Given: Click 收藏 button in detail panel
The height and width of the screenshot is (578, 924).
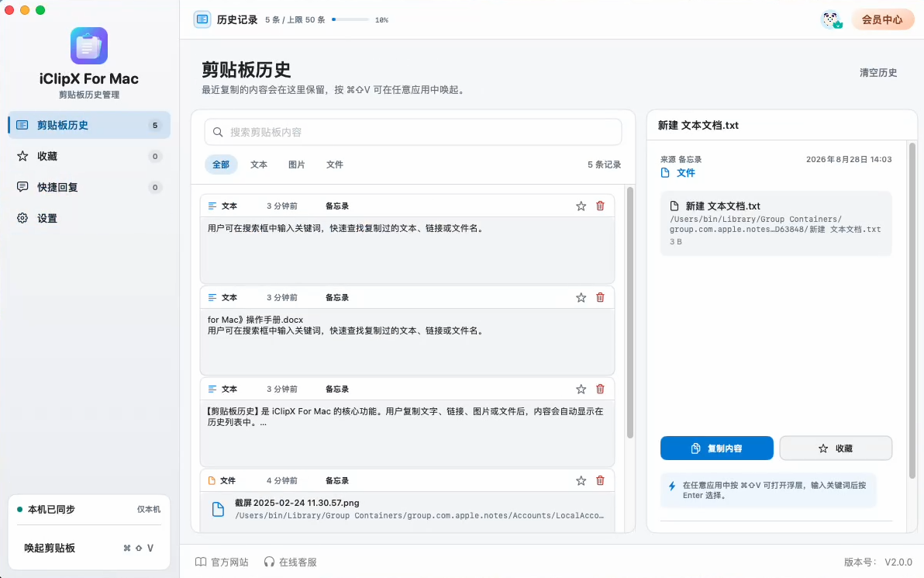Looking at the screenshot, I should [836, 448].
